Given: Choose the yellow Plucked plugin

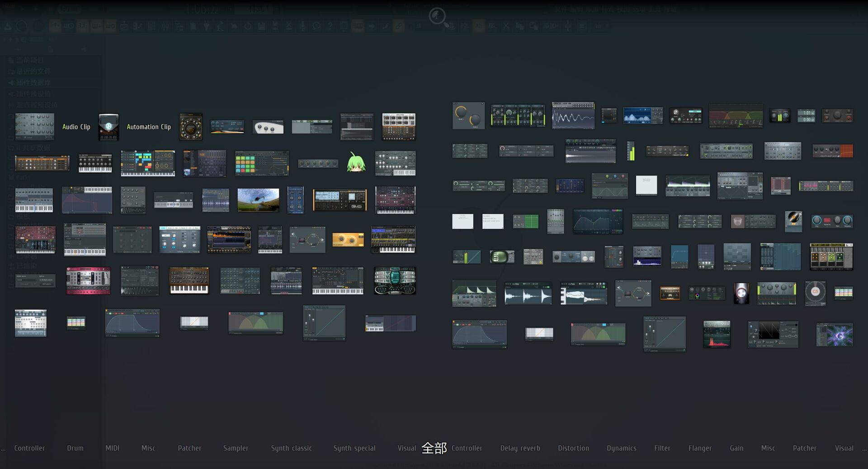Looking at the screenshot, I should (x=348, y=240).
